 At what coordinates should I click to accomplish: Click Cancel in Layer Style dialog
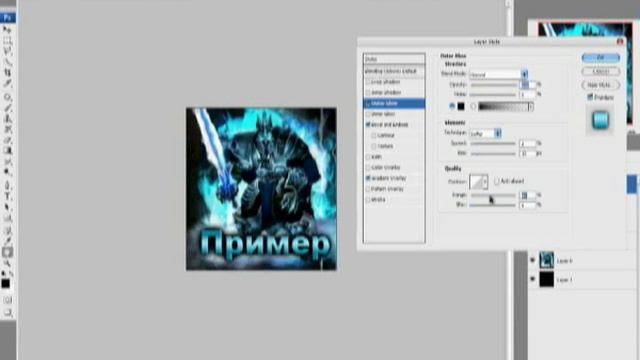pos(600,71)
